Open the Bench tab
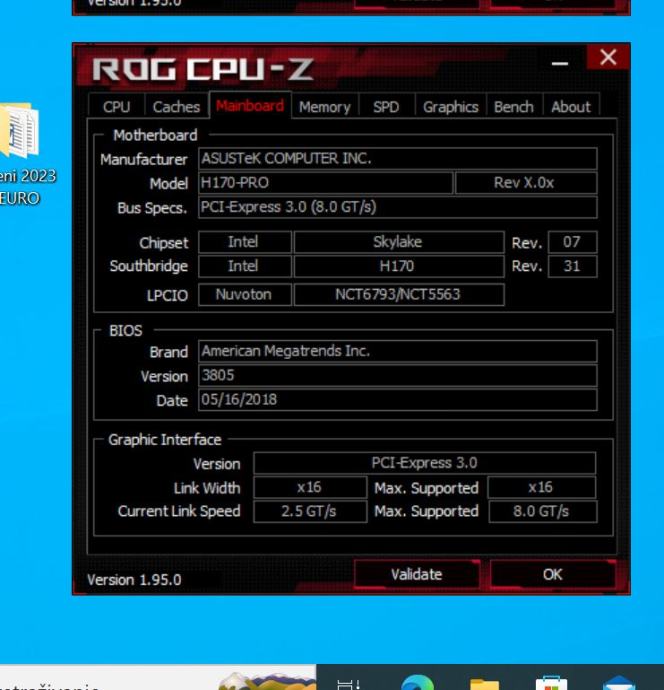The height and width of the screenshot is (690, 664). pyautogui.click(x=514, y=106)
